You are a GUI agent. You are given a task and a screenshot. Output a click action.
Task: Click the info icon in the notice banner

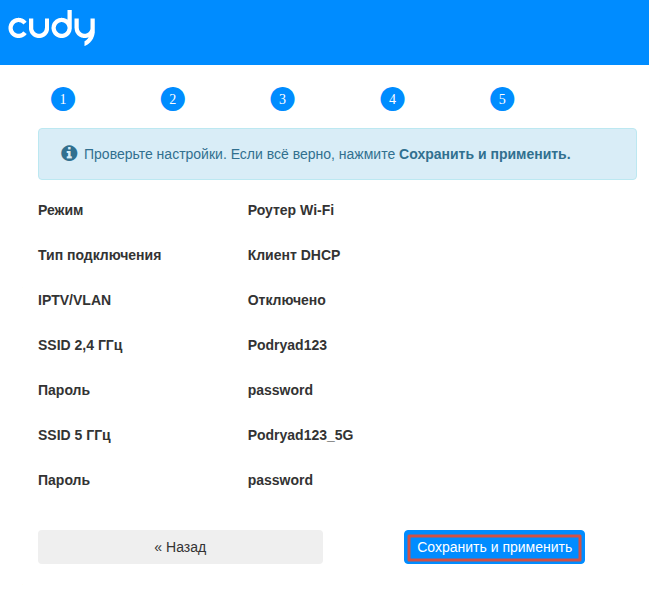point(69,154)
